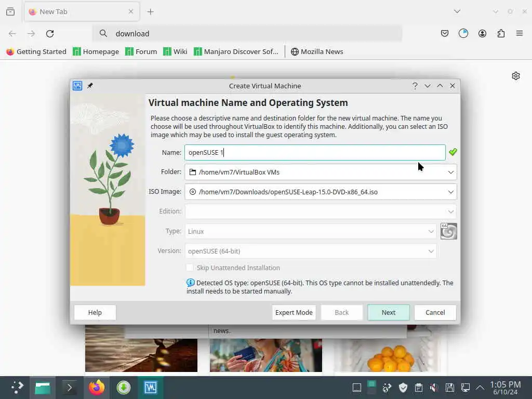Click the muted volume icon in system tray
Screen dimensions: 532x399
coord(434,388)
